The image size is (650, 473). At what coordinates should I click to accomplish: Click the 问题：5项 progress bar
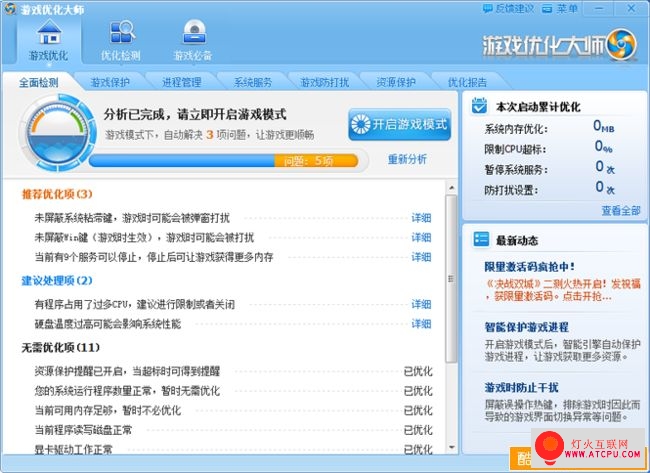(x=224, y=160)
